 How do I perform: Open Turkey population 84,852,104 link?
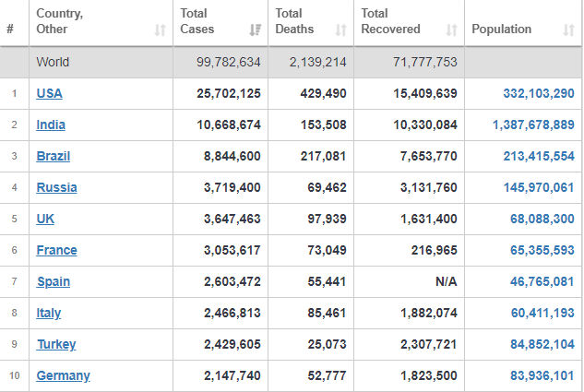(x=542, y=344)
